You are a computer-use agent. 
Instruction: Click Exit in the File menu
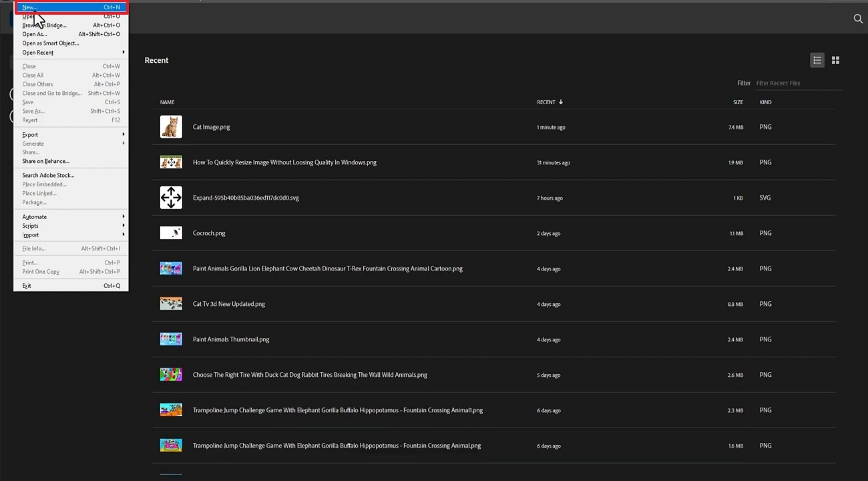click(27, 286)
